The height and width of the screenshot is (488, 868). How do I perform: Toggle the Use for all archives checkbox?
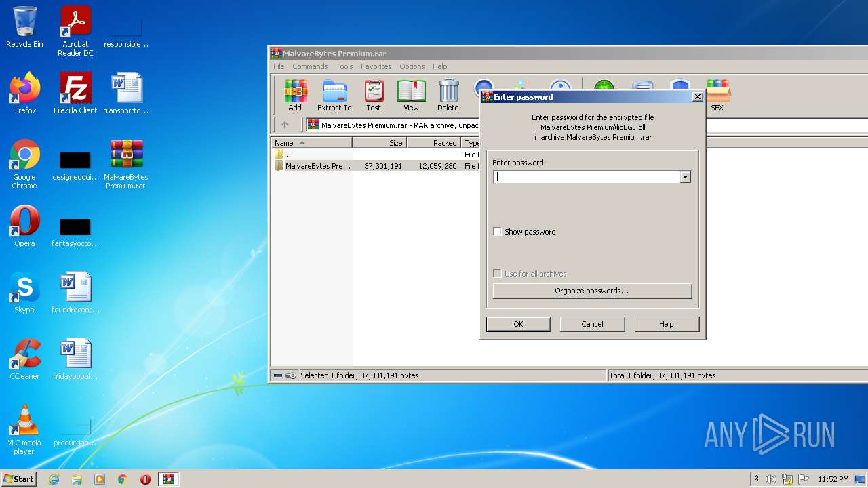(x=497, y=274)
